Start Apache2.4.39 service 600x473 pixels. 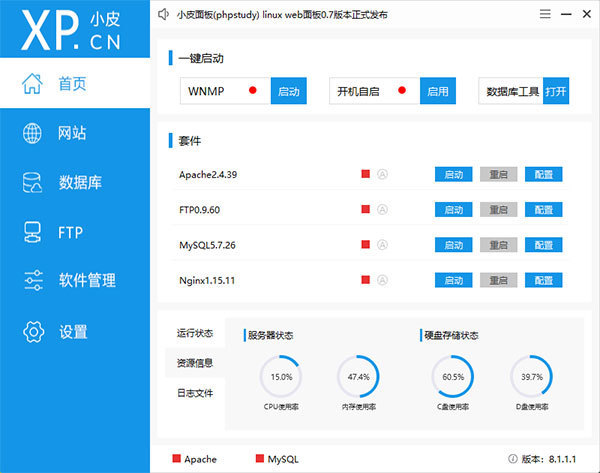point(453,175)
